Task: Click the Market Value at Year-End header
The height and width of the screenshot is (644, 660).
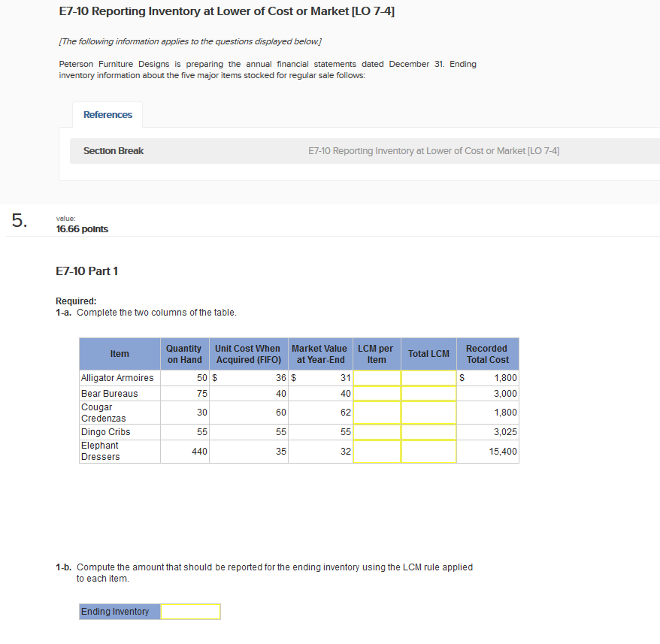Action: (320, 354)
